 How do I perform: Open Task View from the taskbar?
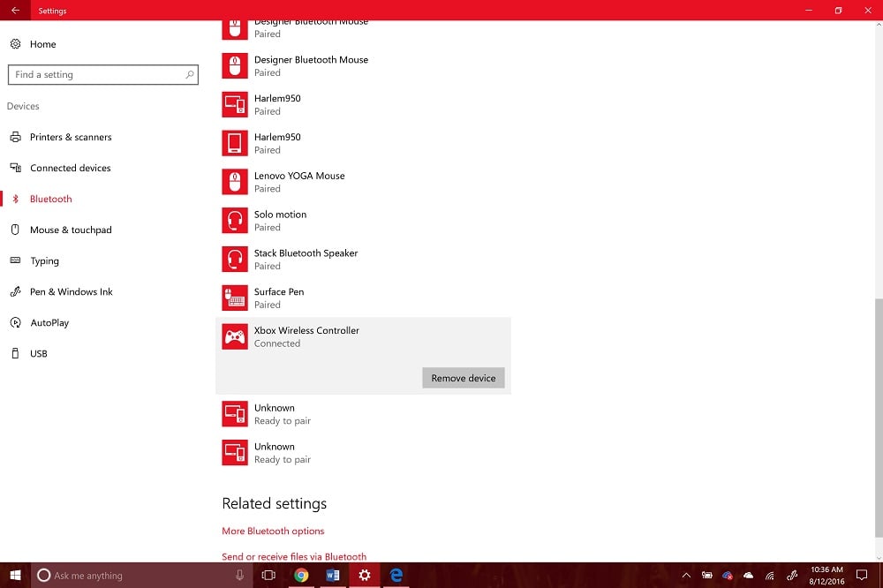click(268, 575)
